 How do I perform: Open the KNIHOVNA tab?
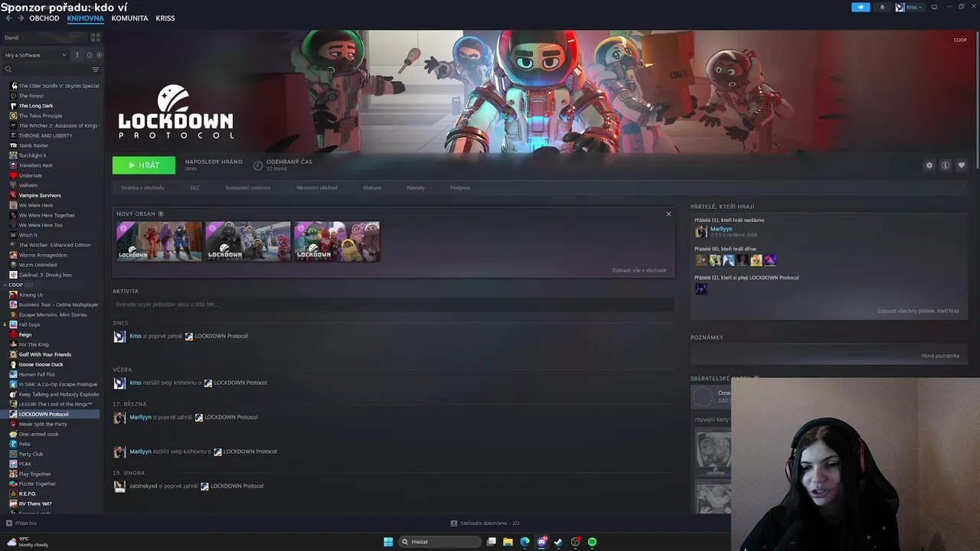click(x=85, y=18)
